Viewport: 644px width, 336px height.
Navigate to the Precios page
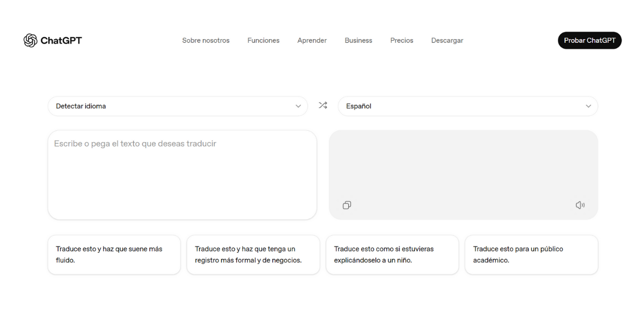click(401, 41)
